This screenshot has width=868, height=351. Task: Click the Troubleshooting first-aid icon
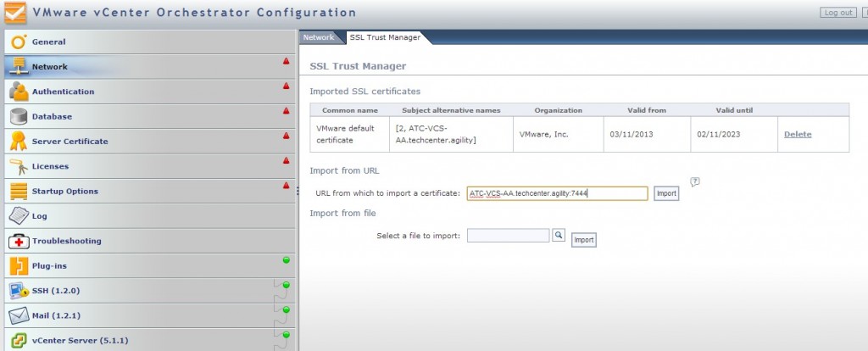coord(19,242)
